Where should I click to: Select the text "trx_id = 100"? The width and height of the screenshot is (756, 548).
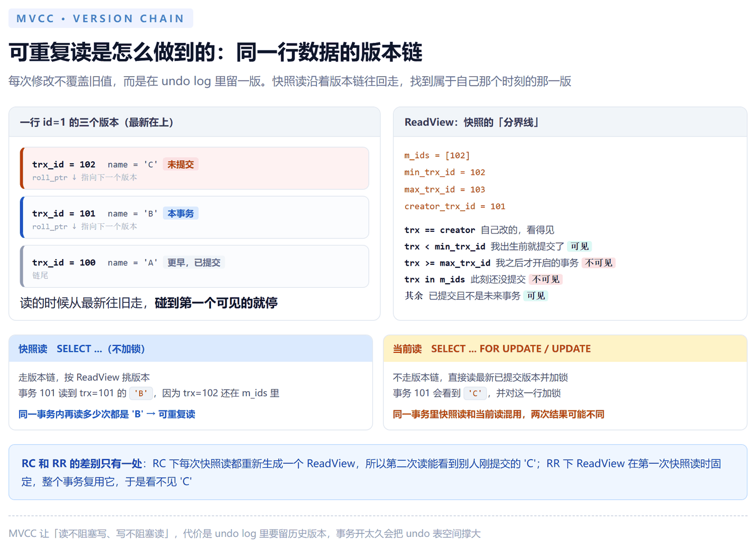(64, 262)
